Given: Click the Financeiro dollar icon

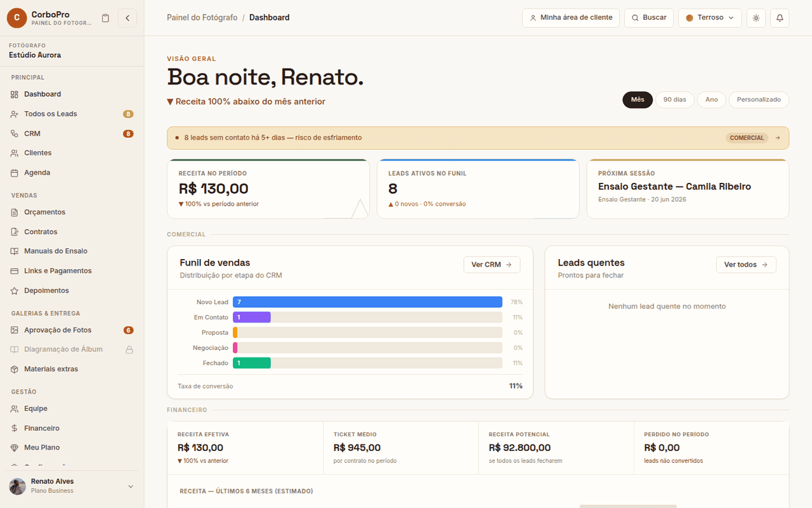Looking at the screenshot, I should click(x=15, y=428).
